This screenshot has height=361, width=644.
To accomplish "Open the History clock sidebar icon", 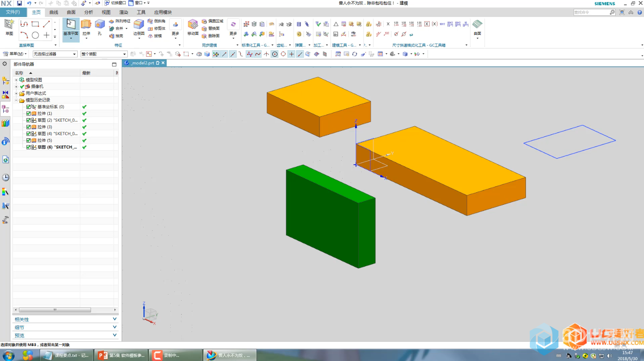I will pos(5,178).
